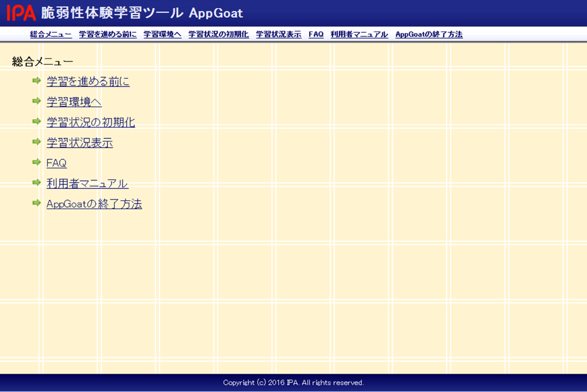This screenshot has height=392, width=587.
Task: Click the Copyright (c) 2016 IPA footer text
Action: pos(293,383)
